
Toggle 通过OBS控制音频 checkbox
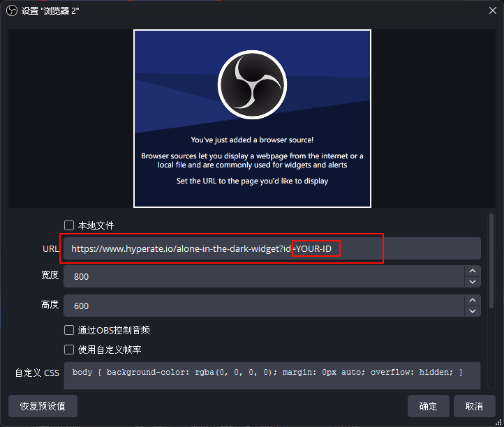coord(69,330)
